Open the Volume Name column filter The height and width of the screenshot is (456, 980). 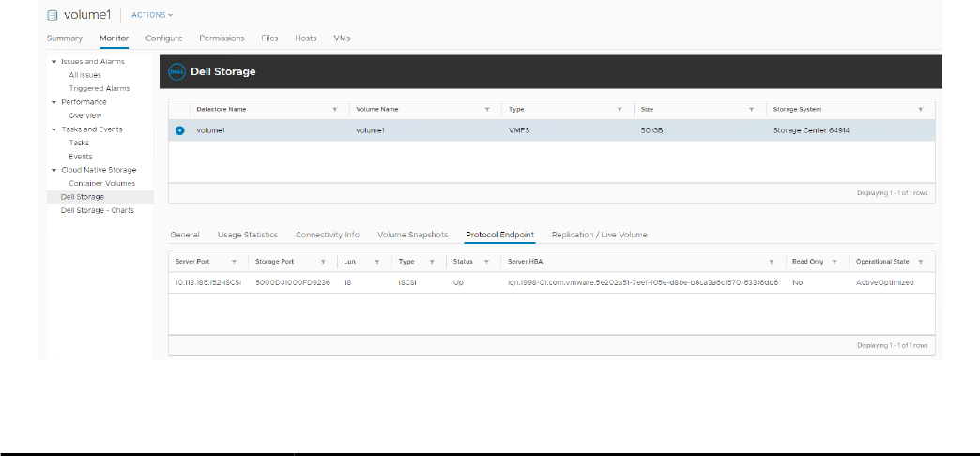pos(486,110)
